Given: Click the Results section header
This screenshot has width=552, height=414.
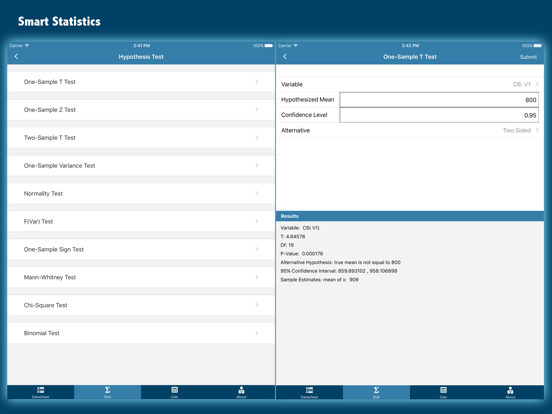Looking at the screenshot, I should coord(410,216).
